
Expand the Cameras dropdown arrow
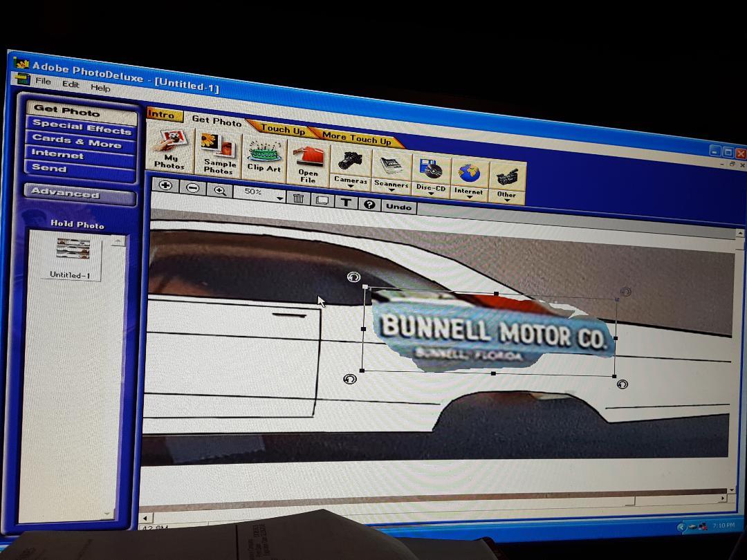[x=350, y=186]
